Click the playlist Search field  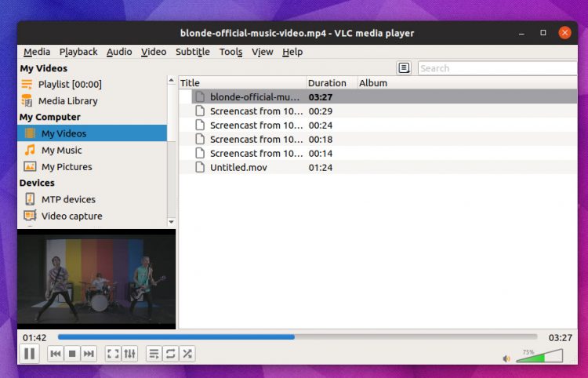point(497,68)
